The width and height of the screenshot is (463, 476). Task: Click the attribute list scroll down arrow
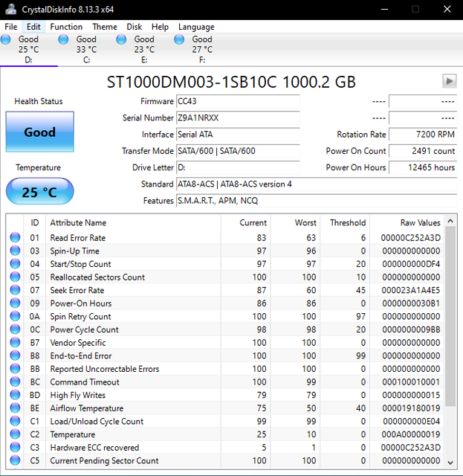[x=450, y=463]
